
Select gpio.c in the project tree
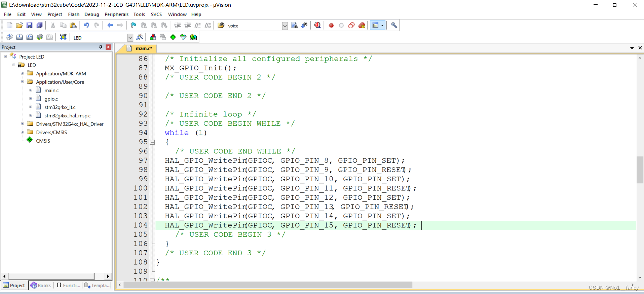[x=51, y=99]
